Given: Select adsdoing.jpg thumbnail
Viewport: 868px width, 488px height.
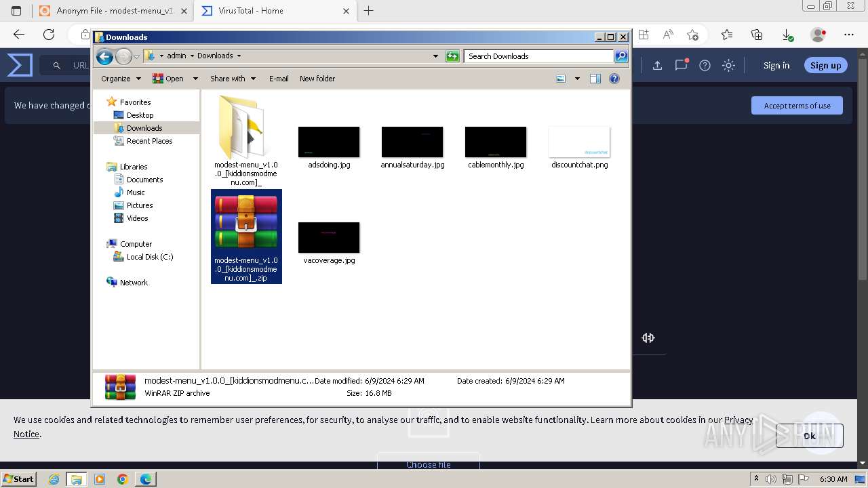Looking at the screenshot, I should tap(329, 142).
